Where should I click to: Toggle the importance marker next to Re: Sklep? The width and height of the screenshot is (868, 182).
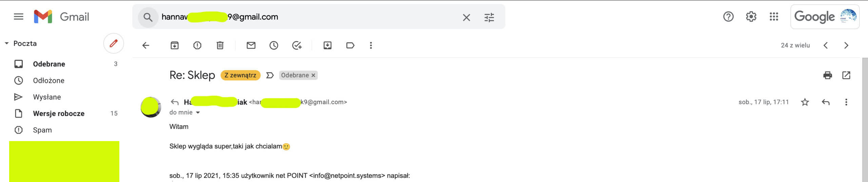(270, 75)
